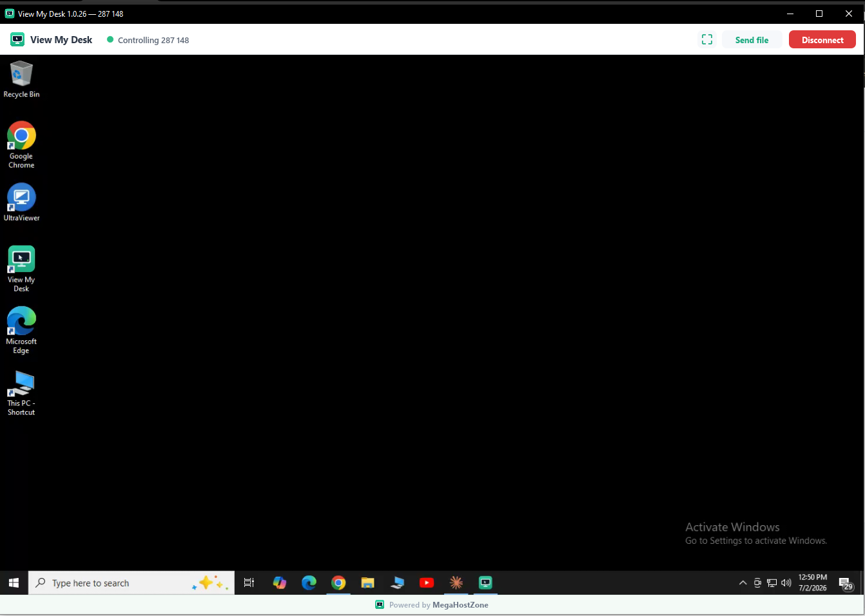Viewport: 865px width, 616px height.
Task: Select the Google Chrome desktop shortcut
Action: tap(21, 145)
